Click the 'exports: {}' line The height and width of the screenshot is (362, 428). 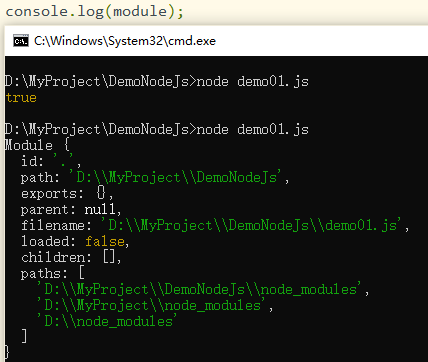pos(67,193)
